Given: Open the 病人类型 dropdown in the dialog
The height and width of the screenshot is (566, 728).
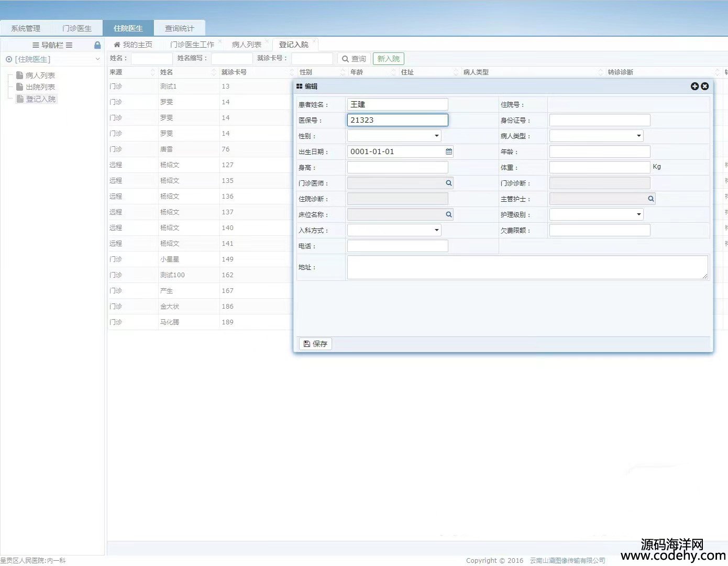Looking at the screenshot, I should (x=639, y=136).
